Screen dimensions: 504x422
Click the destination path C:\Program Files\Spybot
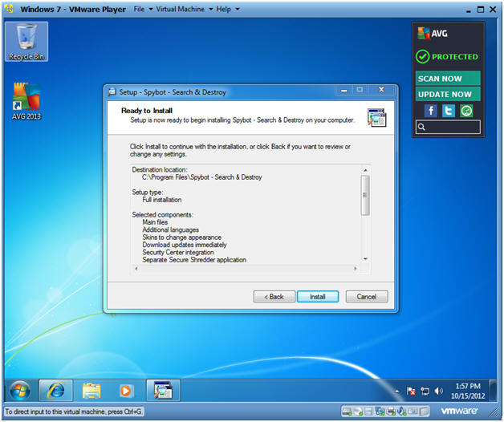pos(202,177)
